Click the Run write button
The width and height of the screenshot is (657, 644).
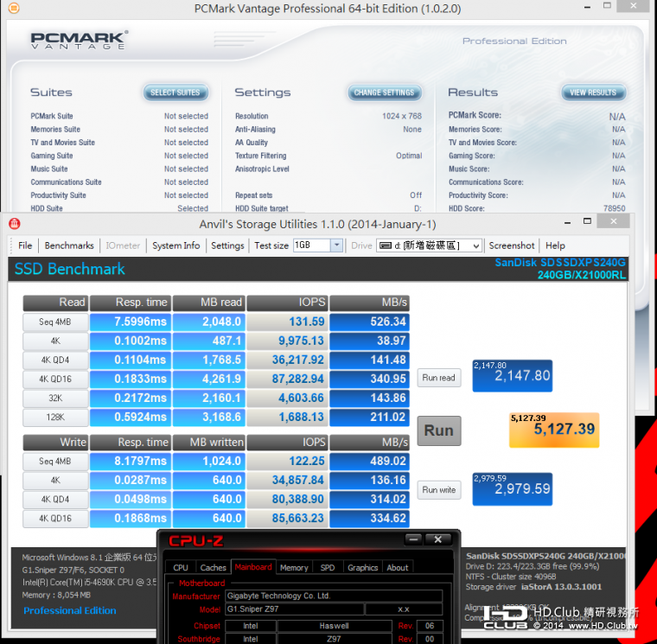point(438,490)
